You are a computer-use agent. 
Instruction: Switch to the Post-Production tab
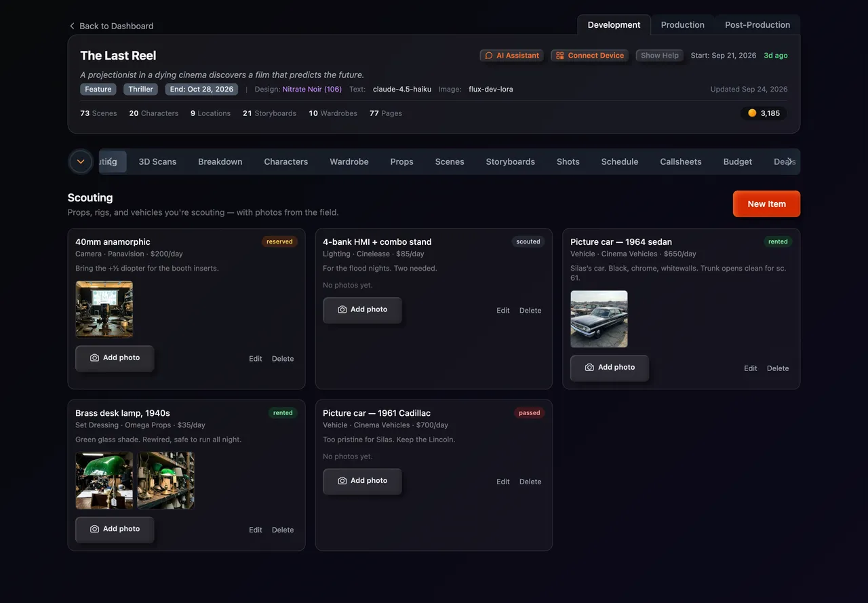pos(757,25)
